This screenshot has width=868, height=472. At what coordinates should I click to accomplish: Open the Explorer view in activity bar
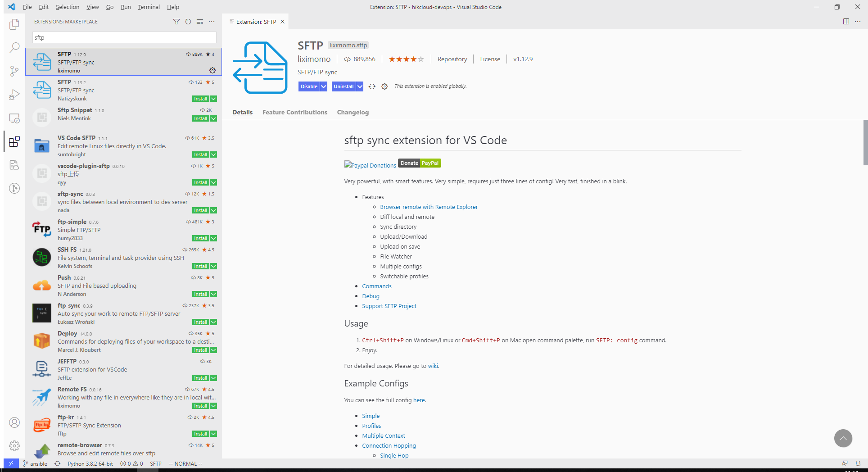click(14, 24)
